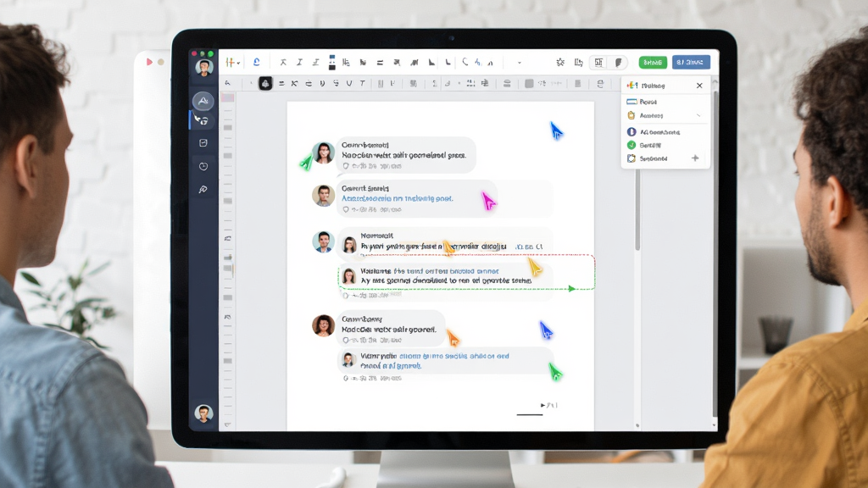868x488 pixels.
Task: Open the user avatar at the left sidebar's bottom
Action: [203, 413]
